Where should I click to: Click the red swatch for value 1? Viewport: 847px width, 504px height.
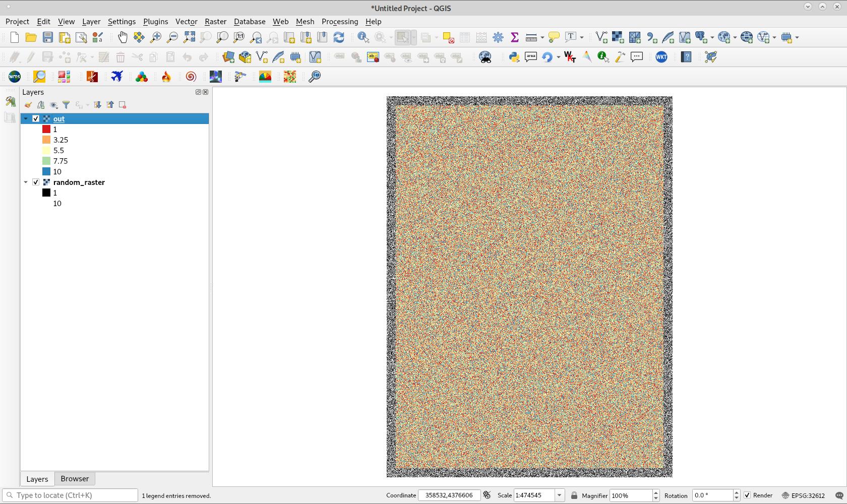pyautogui.click(x=46, y=130)
